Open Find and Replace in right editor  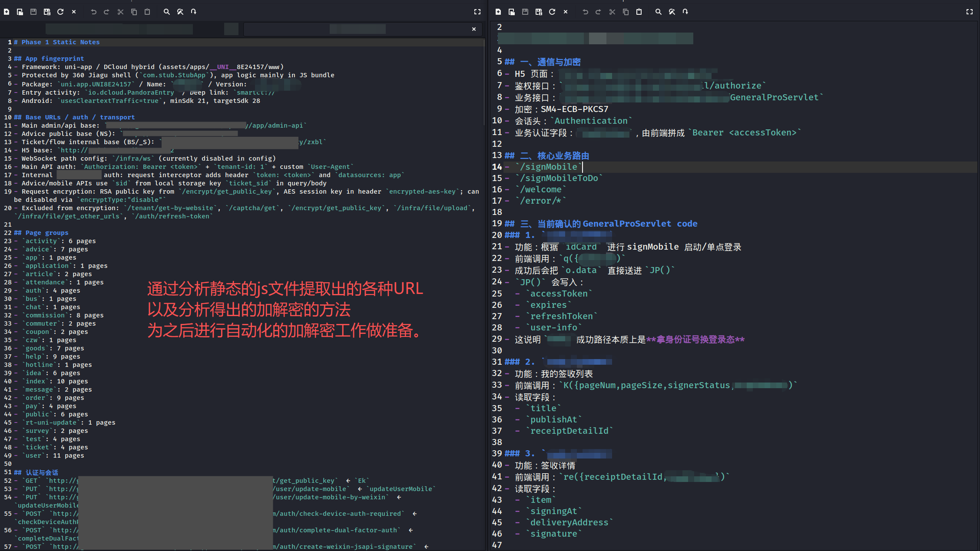point(672,12)
